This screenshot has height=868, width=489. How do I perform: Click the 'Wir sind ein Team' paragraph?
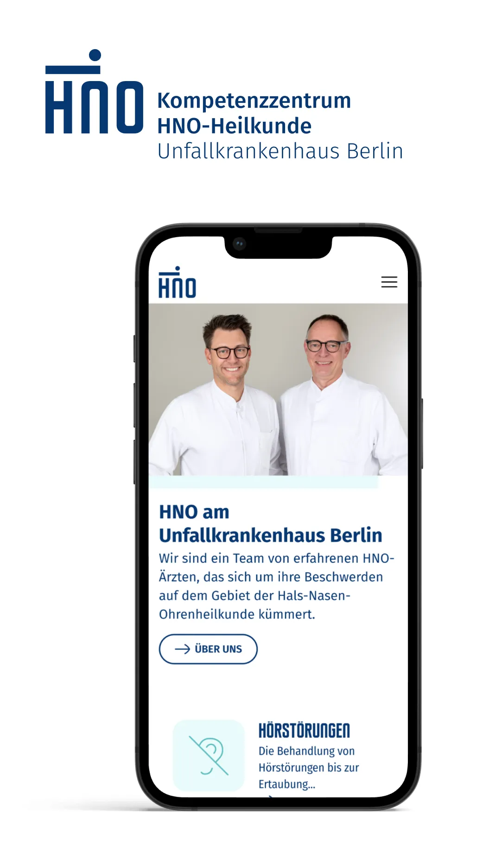tap(276, 586)
